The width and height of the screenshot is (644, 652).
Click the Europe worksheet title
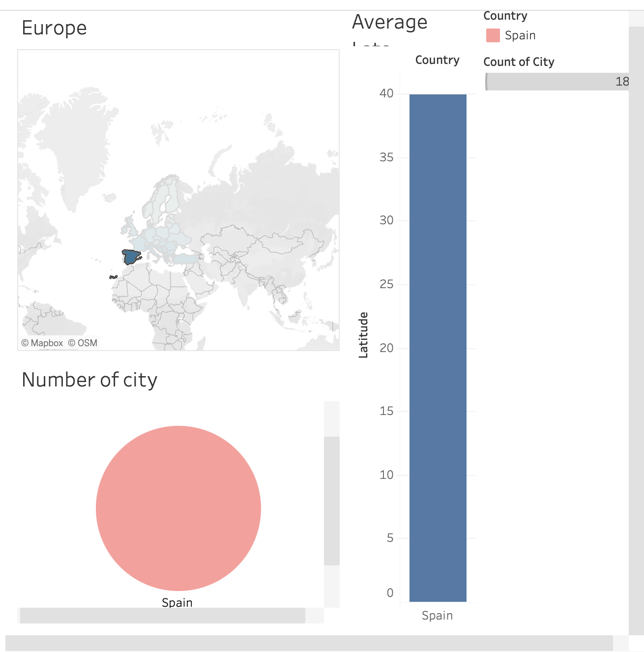click(54, 28)
